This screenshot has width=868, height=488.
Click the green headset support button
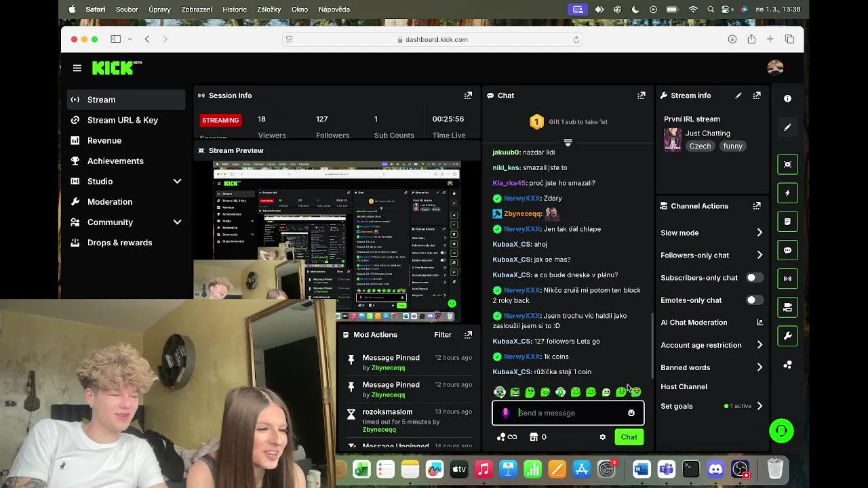click(781, 430)
